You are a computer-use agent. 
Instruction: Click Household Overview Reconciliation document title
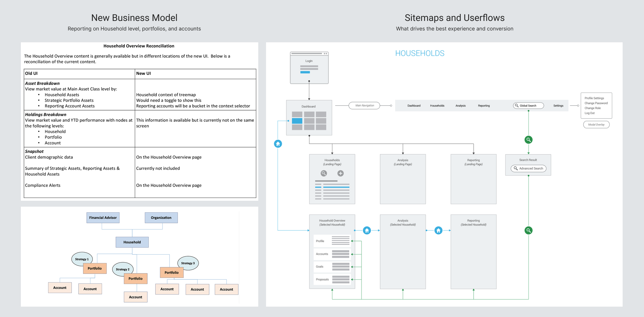click(x=139, y=46)
